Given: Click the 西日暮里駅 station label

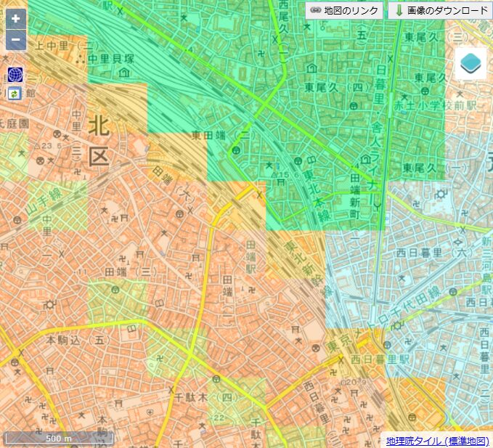Looking at the screenshot, I should (x=380, y=359).
